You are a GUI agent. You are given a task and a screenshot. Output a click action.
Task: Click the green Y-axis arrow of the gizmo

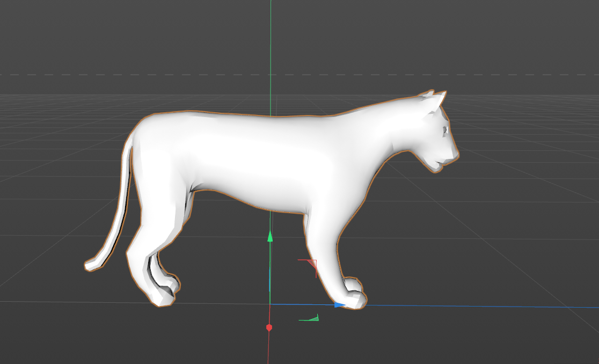270,236
